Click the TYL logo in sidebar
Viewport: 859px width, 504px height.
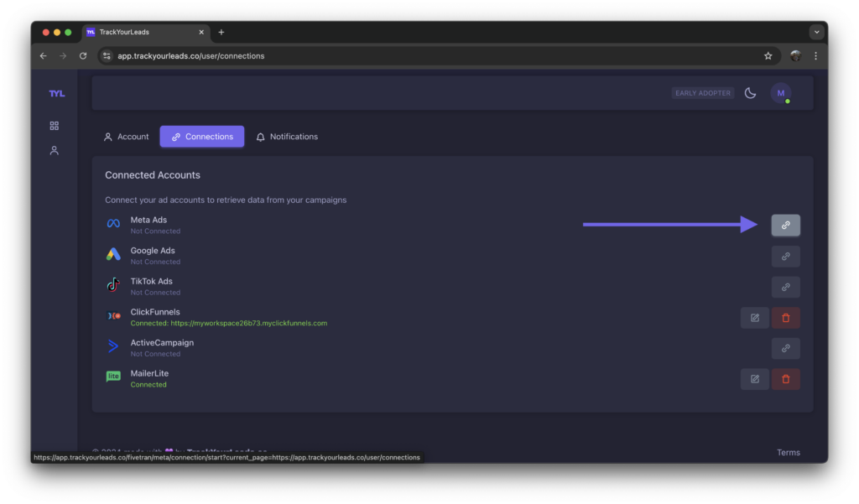point(57,94)
